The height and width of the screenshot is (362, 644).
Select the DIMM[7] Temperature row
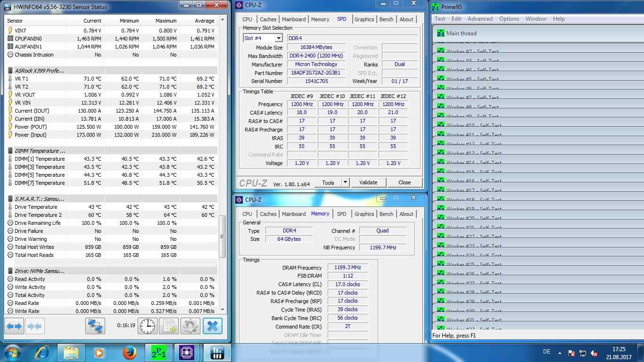coord(111,183)
